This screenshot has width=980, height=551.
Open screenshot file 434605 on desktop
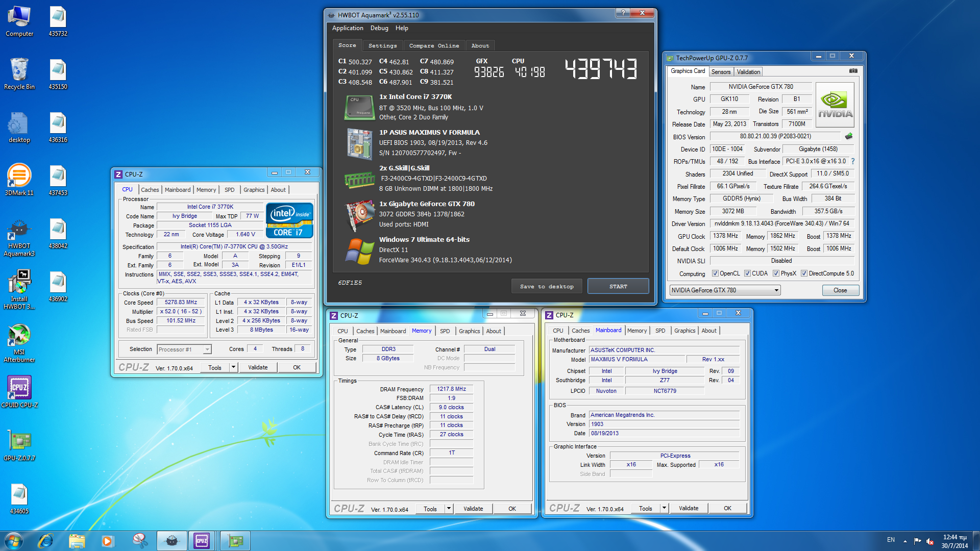[19, 498]
